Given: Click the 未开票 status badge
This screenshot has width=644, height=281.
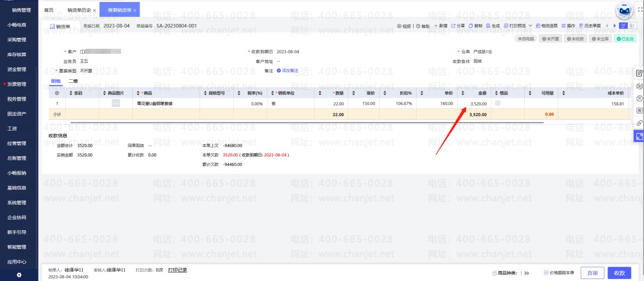Looking at the screenshot, I should point(551,39).
